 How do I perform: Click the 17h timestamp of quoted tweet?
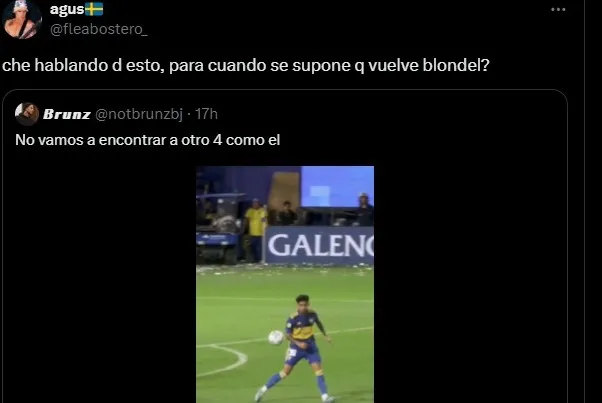coord(206,114)
